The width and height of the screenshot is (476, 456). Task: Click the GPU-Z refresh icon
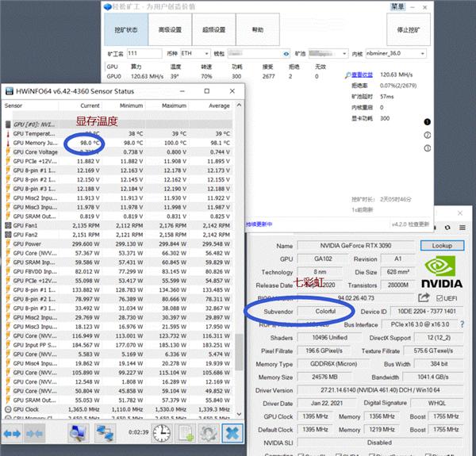pyautogui.click(x=447, y=228)
